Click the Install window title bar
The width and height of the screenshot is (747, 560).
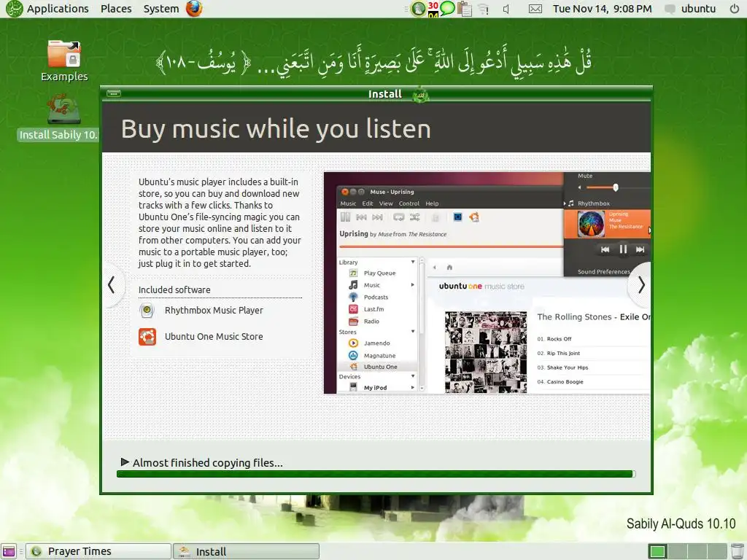click(x=376, y=94)
